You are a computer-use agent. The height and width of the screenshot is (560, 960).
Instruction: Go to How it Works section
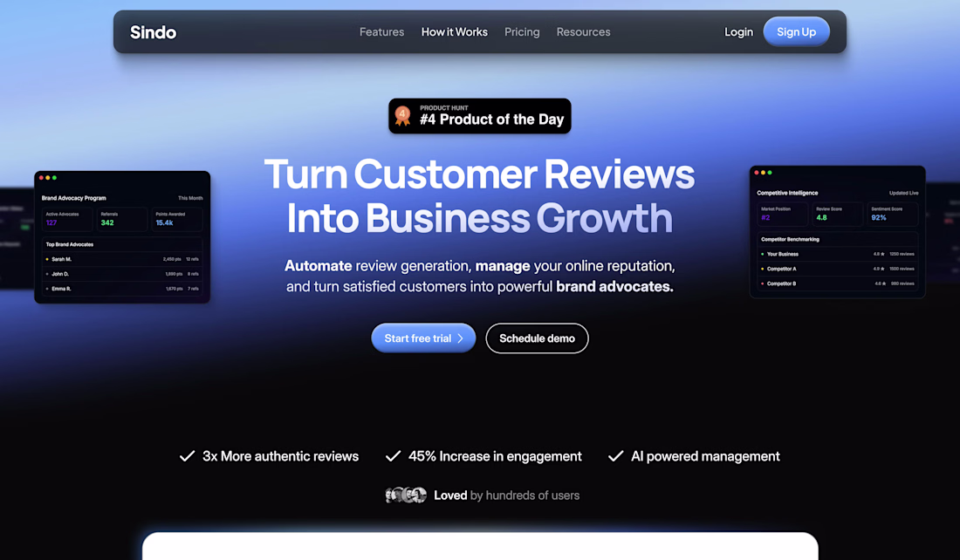(455, 31)
